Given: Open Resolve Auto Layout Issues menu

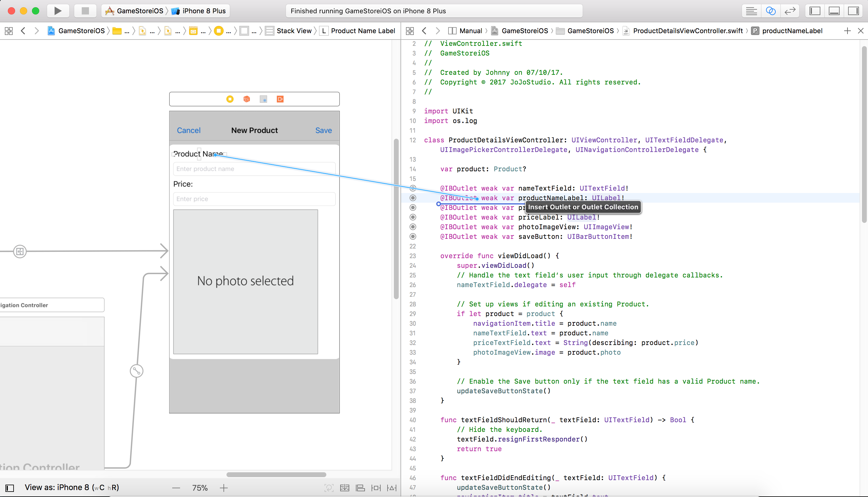Looking at the screenshot, I should 392,488.
